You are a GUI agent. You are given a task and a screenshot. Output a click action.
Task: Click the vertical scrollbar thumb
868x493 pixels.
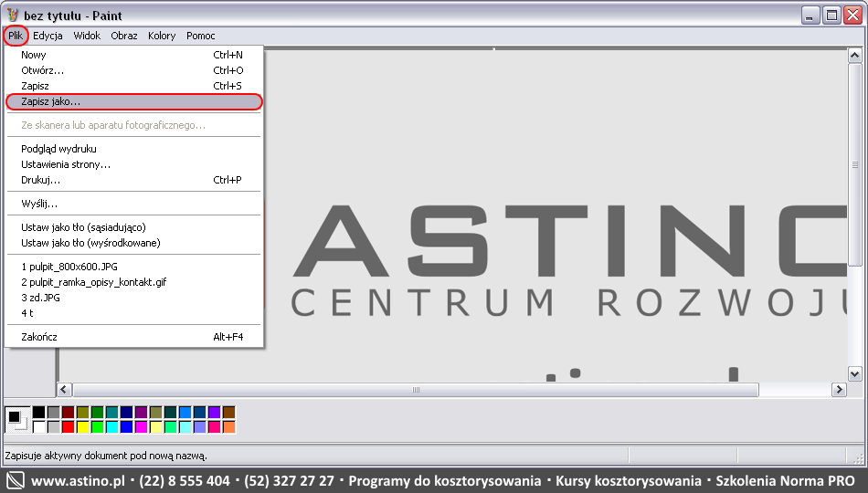point(854,164)
